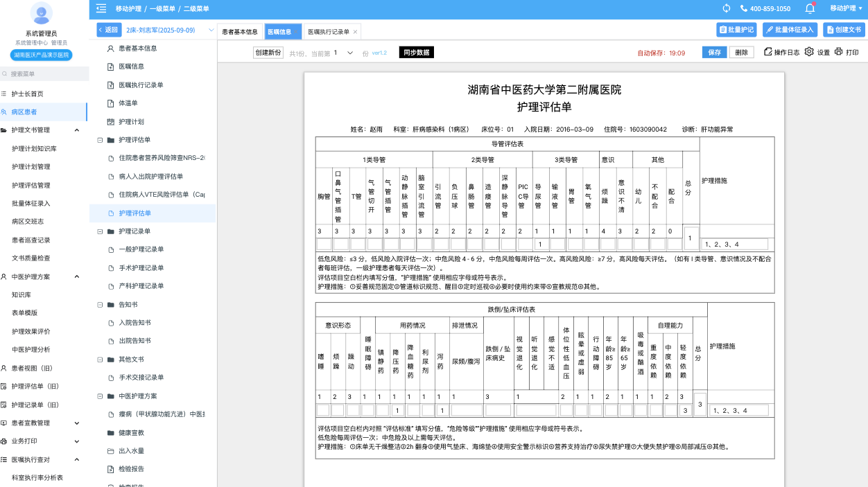868x487 pixels.
Task: Collapse the 护理文书管理 menu chevron
Action: [x=77, y=130]
